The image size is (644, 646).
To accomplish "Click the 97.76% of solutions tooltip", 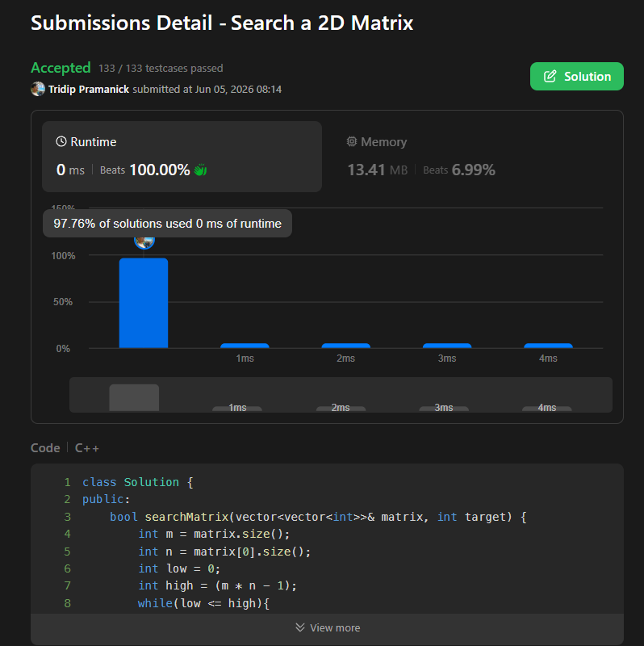I will pos(167,224).
